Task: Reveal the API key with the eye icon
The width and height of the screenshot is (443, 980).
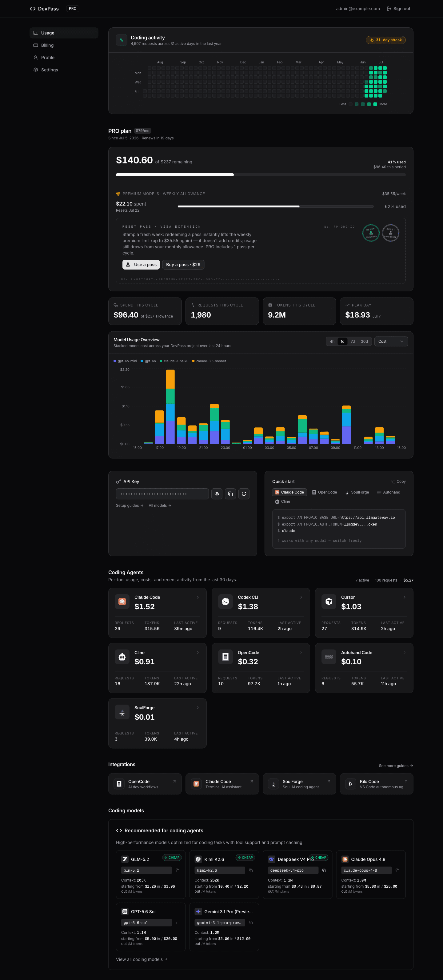Action: tap(217, 494)
